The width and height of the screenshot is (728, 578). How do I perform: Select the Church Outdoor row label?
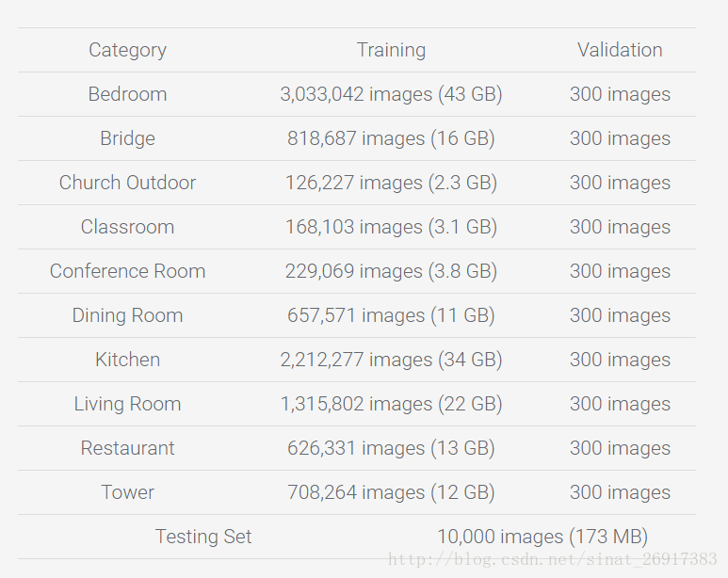127,183
